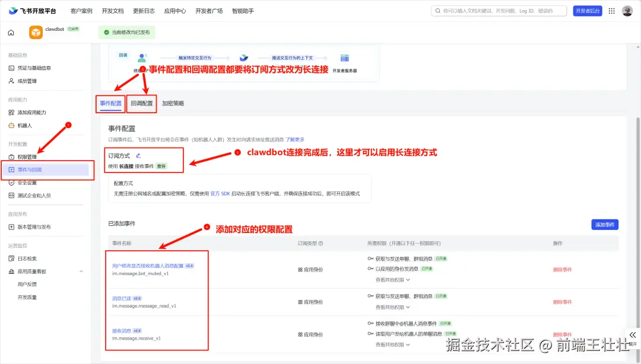This screenshot has height=364, width=641.
Task: Open the 消息已读 event link
Action: click(122, 299)
